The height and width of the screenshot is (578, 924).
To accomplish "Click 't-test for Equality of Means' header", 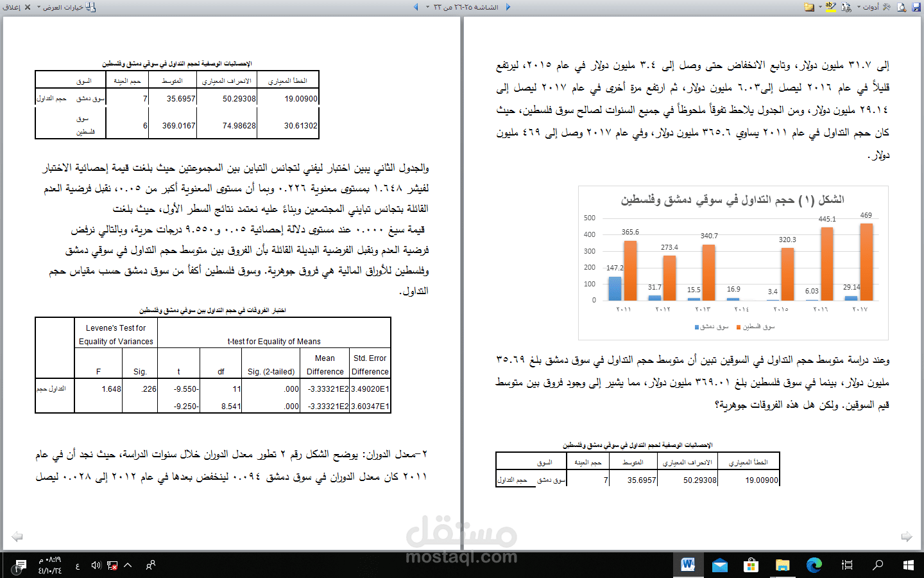I will [x=274, y=342].
